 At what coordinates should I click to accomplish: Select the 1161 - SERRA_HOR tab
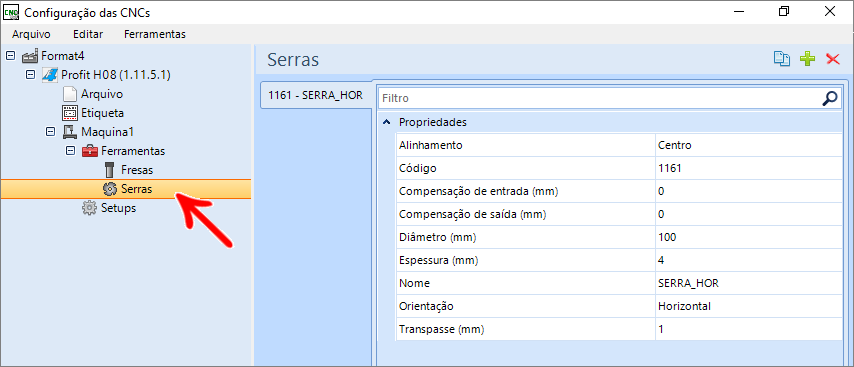click(x=316, y=95)
